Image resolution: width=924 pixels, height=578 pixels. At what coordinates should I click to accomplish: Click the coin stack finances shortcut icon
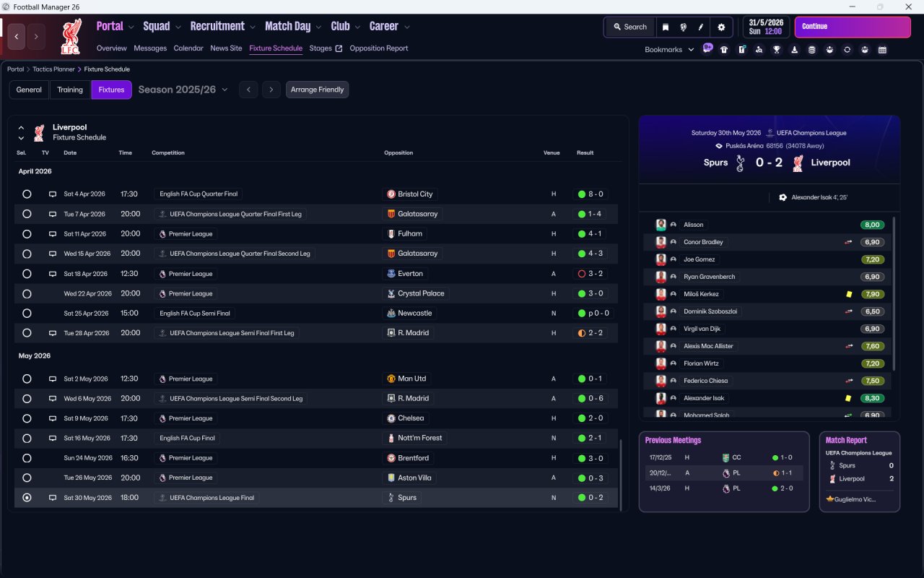812,50
